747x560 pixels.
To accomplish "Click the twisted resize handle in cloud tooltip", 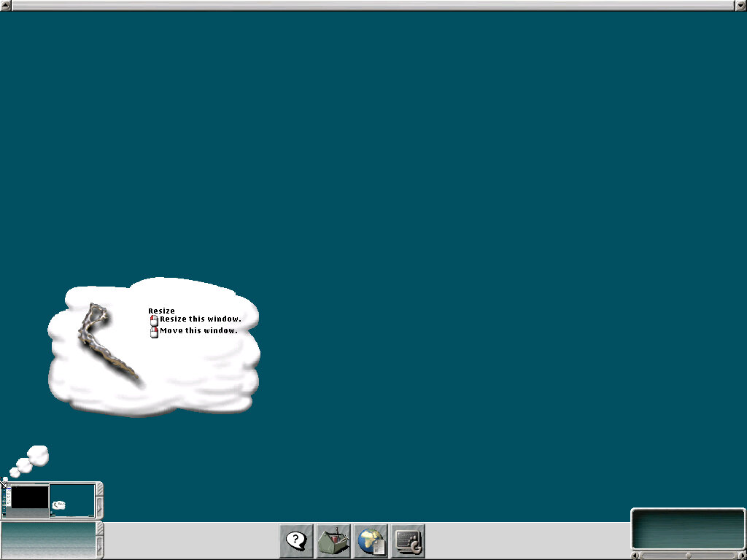I will point(107,341).
